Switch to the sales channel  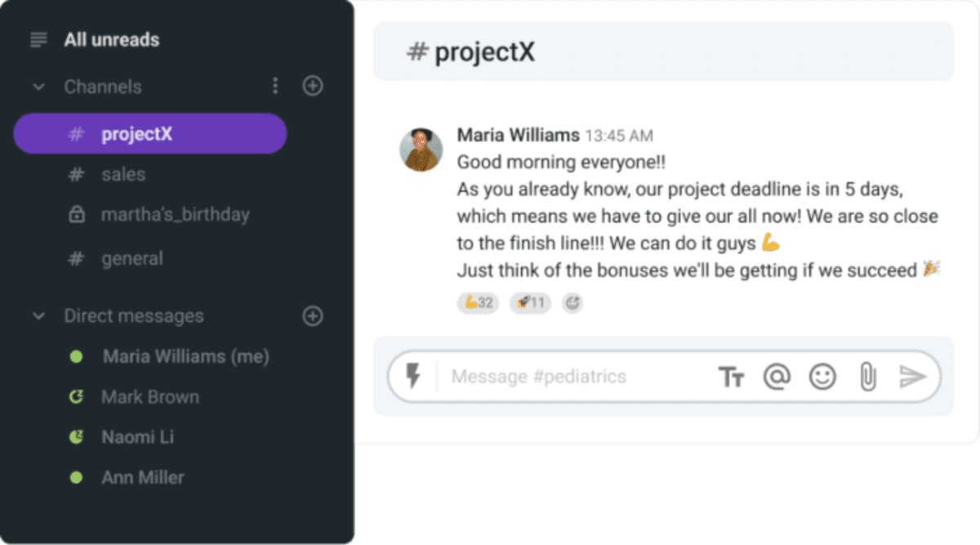pyautogui.click(x=122, y=174)
